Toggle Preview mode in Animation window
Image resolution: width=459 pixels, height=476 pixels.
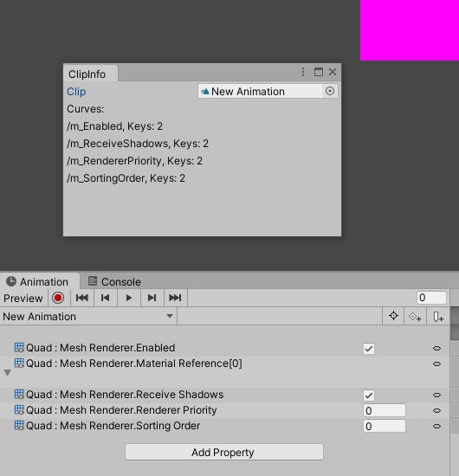coord(23,298)
